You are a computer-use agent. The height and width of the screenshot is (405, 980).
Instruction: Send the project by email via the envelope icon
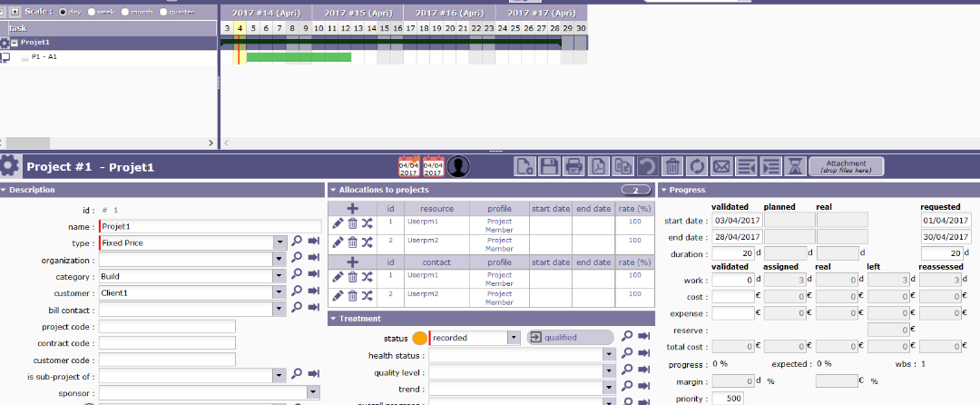click(721, 166)
